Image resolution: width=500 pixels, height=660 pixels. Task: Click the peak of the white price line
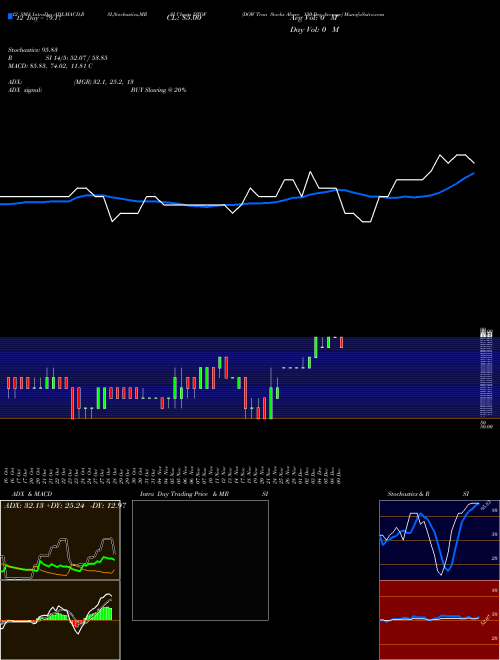[x=440, y=155]
